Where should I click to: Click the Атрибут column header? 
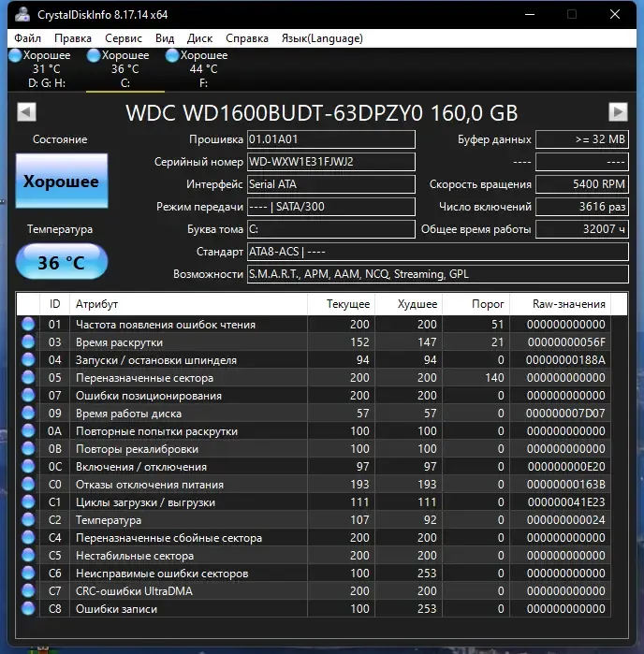tap(188, 304)
